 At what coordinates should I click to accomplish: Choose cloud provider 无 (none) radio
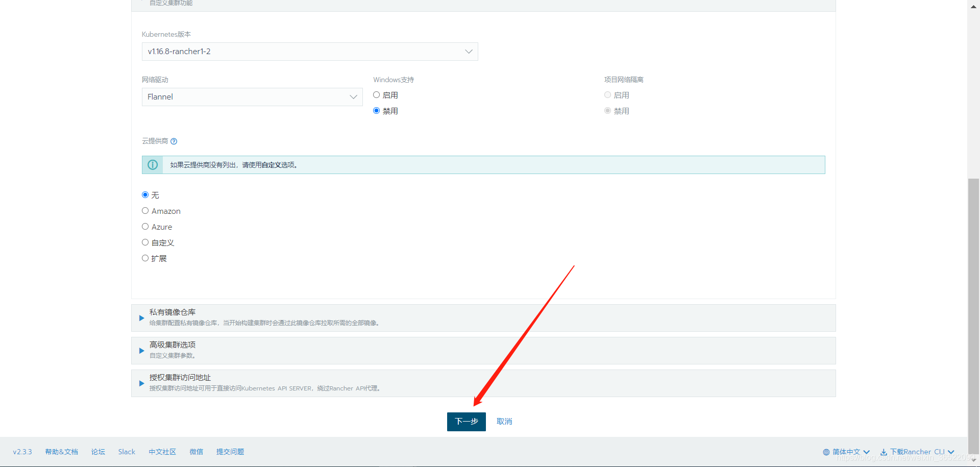(x=145, y=195)
